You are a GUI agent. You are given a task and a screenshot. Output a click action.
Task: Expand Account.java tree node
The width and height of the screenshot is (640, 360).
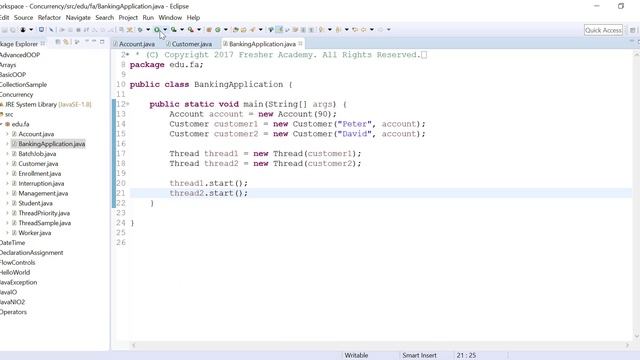coord(7,134)
